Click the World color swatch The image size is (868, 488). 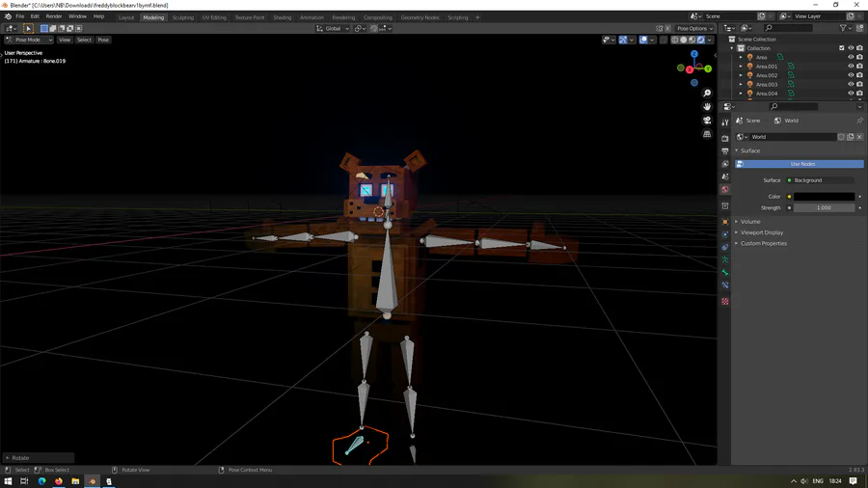(825, 197)
